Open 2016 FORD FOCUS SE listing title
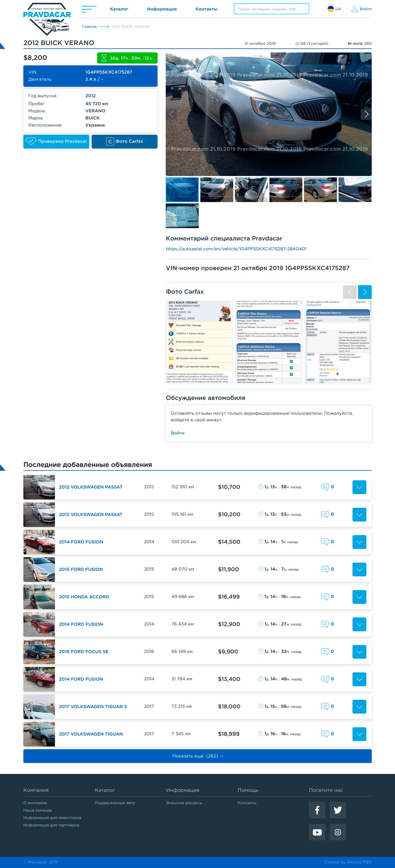Image resolution: width=395 pixels, height=868 pixels. coord(84,652)
